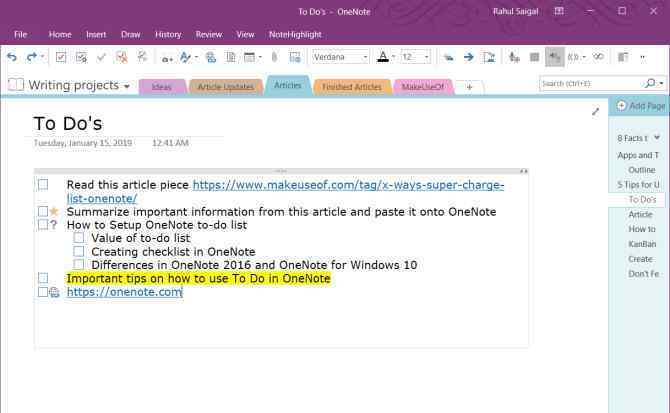Click the full page view expand arrow
Screen dimensions: 670x413
point(595,112)
